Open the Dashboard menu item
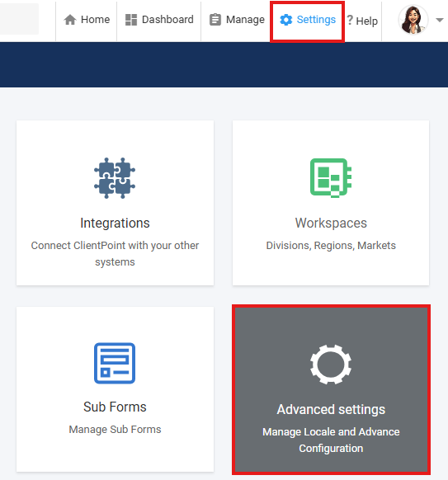 pos(167,20)
